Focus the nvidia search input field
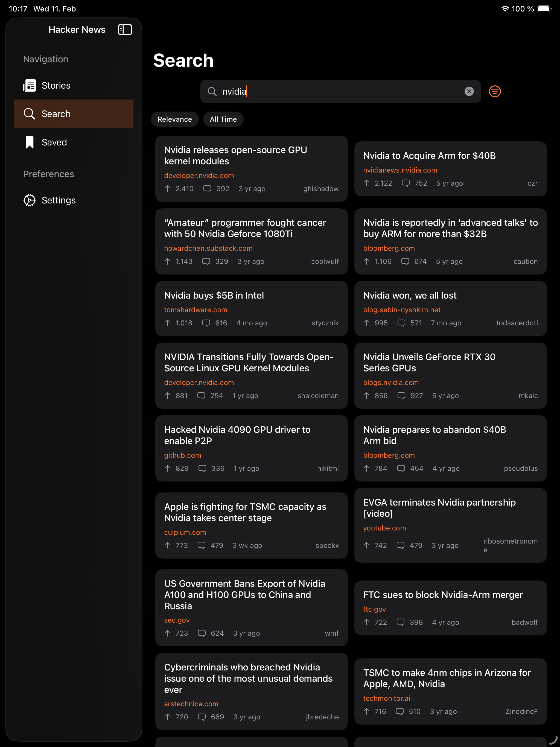The image size is (560, 747). pyautogui.click(x=340, y=92)
